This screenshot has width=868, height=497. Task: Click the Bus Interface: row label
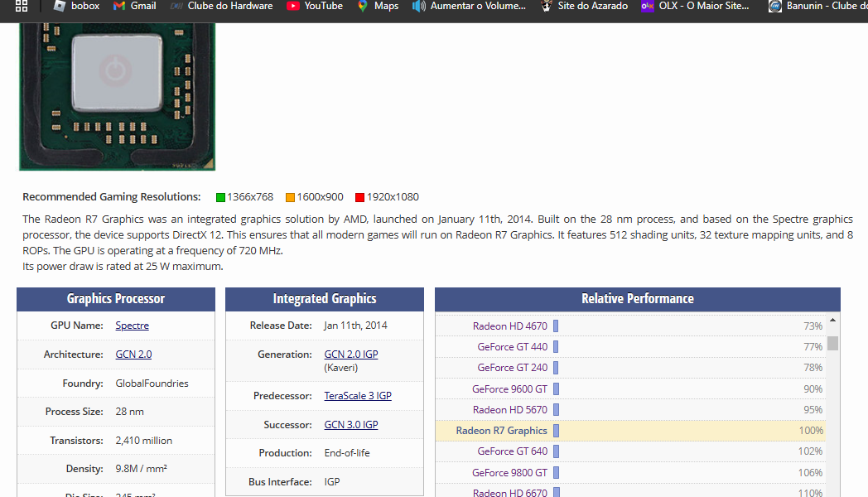click(280, 481)
